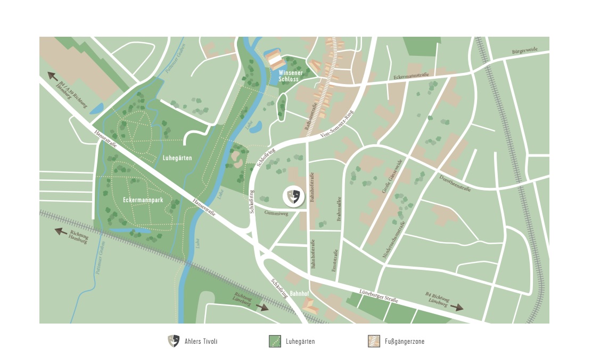Click the Winsener Schloss text label
The height and width of the screenshot is (364, 592).
[290, 76]
